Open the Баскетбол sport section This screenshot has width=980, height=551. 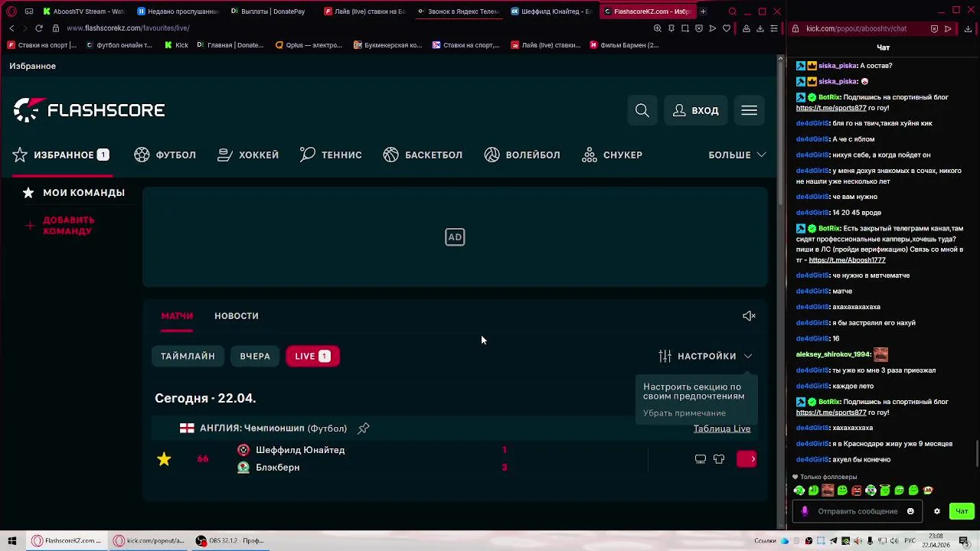click(x=423, y=155)
